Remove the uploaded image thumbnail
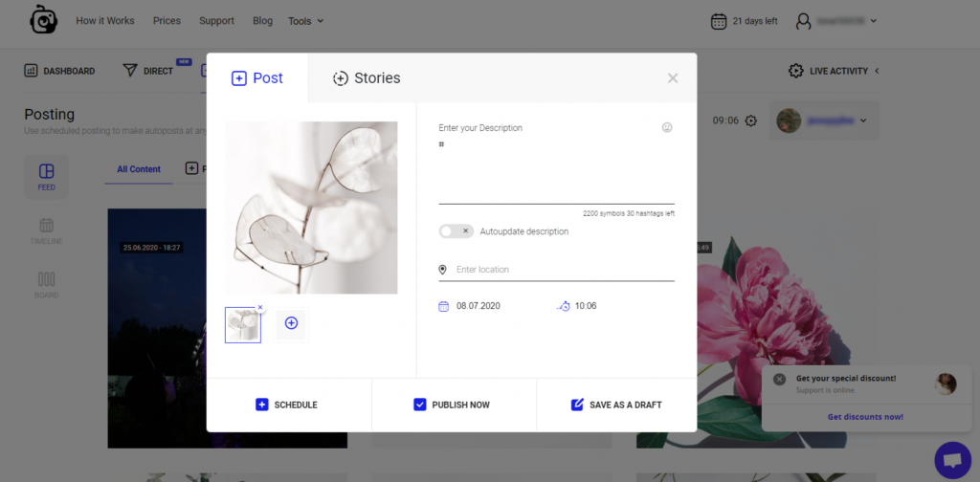 (x=259, y=308)
